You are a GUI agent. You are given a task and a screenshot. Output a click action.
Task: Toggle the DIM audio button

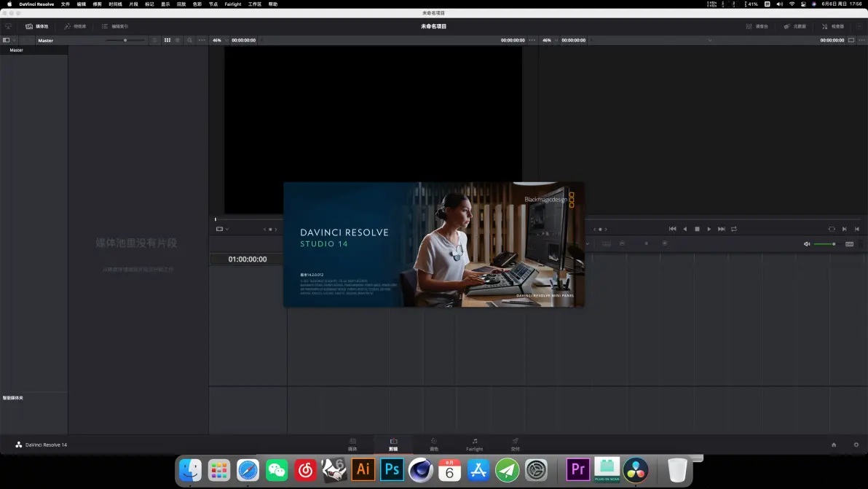[x=849, y=243]
